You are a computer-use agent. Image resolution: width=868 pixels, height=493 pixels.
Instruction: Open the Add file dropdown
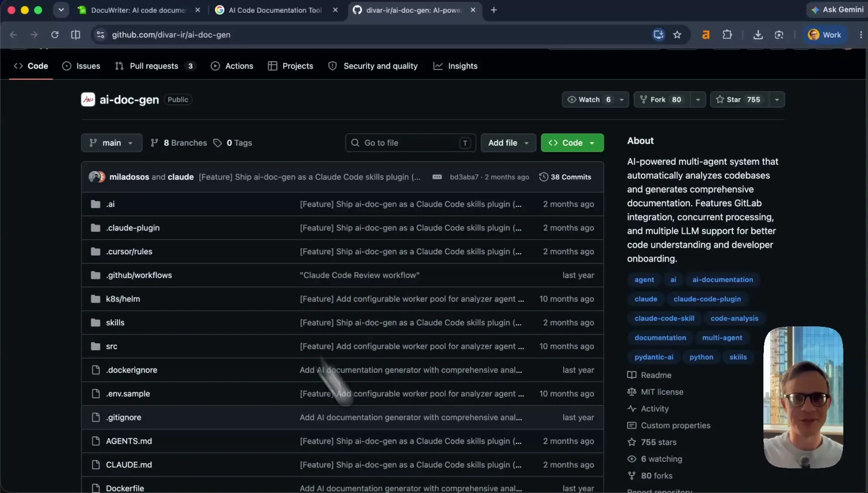click(508, 143)
